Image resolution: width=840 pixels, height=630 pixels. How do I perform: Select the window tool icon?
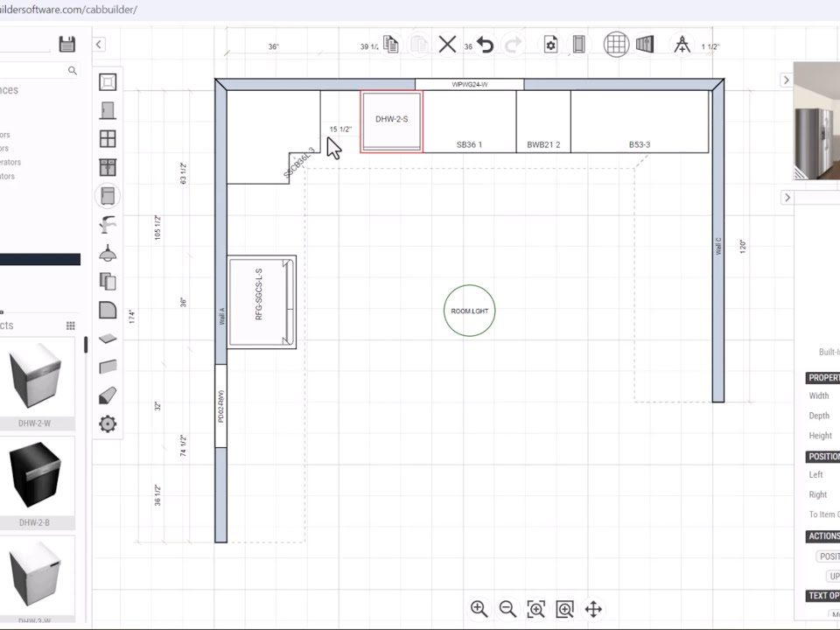108,139
